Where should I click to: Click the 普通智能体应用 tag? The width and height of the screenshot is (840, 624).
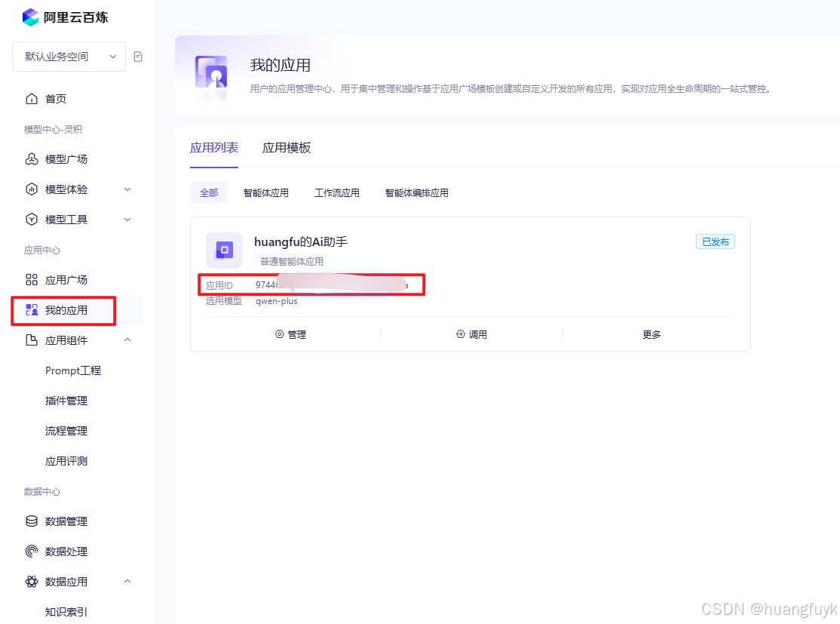[x=291, y=262]
